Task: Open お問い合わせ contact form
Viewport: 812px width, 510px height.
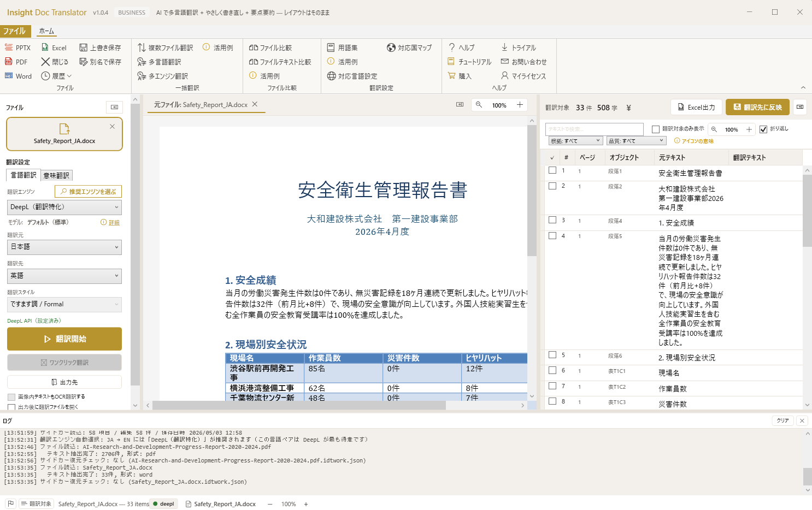Action: click(x=523, y=62)
